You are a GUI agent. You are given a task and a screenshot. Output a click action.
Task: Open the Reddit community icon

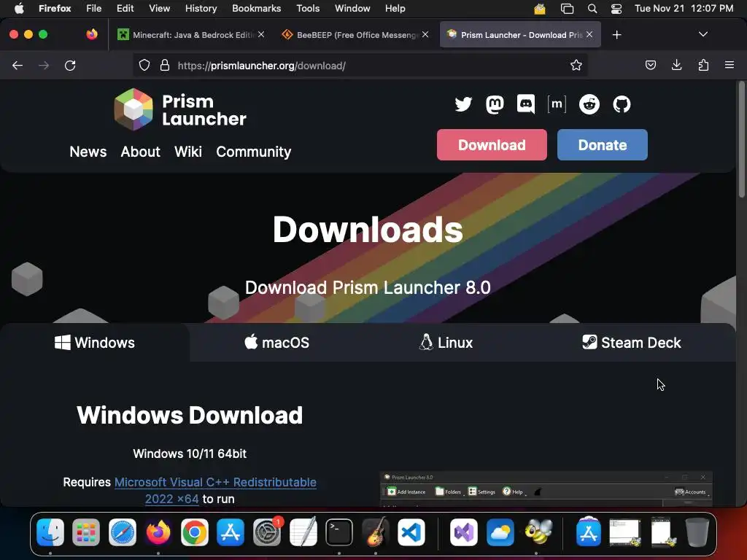click(x=589, y=104)
